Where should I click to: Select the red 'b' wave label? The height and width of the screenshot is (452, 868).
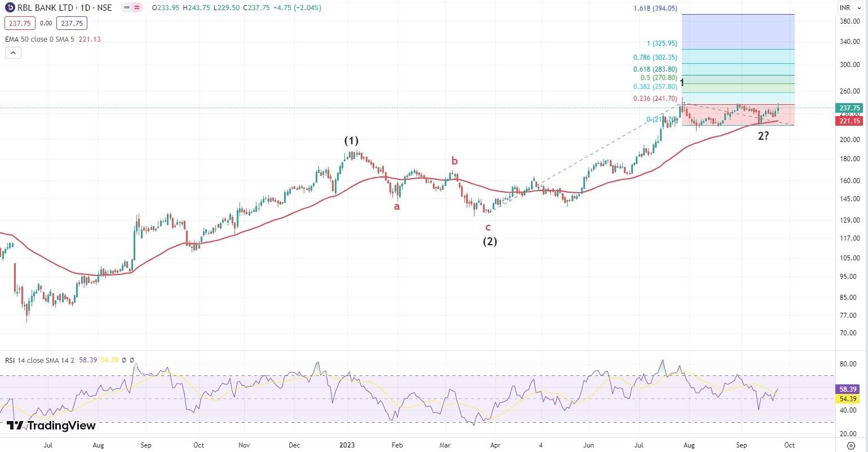click(x=454, y=161)
